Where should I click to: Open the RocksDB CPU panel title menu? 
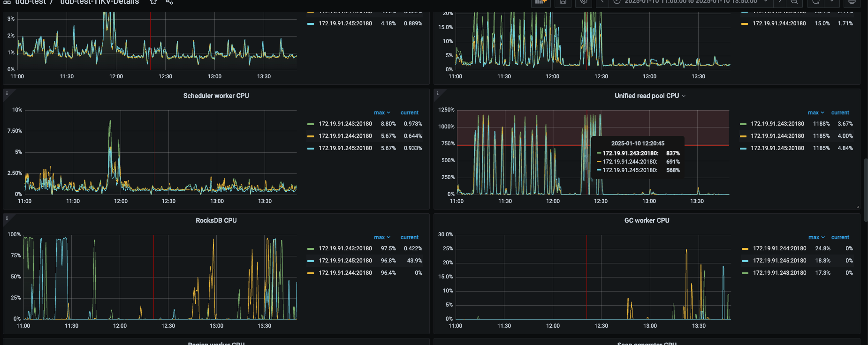pyautogui.click(x=216, y=220)
